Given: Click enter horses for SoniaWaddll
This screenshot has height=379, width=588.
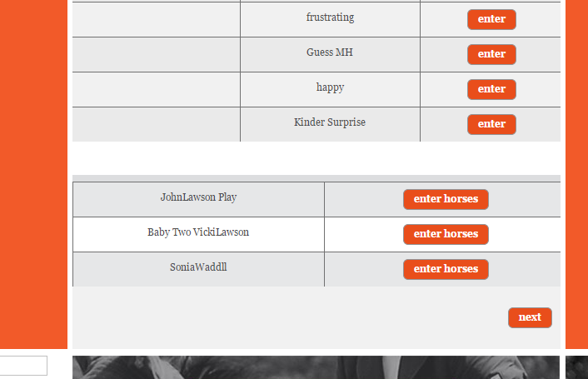Looking at the screenshot, I should (x=446, y=269).
